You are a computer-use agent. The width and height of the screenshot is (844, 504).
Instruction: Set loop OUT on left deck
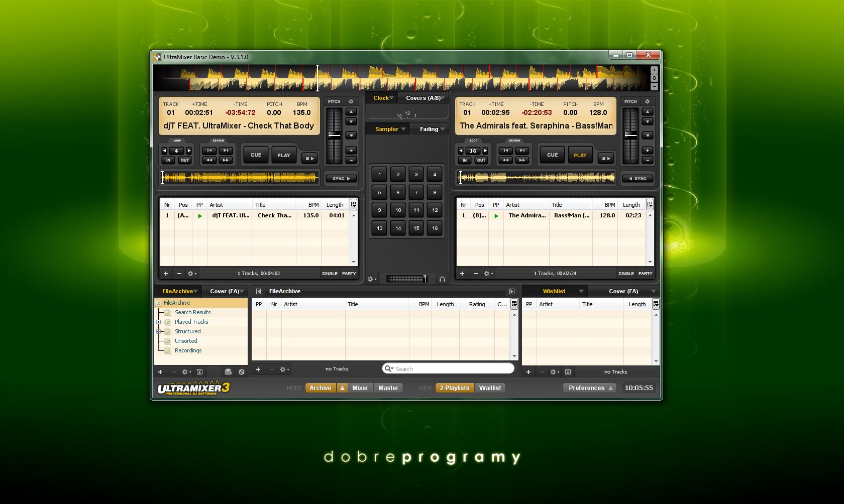click(185, 160)
